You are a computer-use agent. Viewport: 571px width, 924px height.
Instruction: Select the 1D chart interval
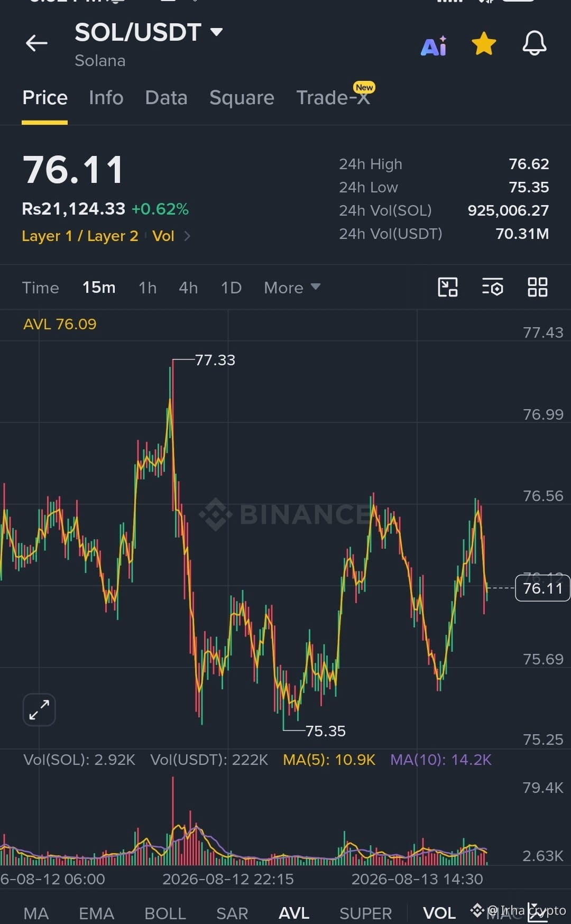pyautogui.click(x=231, y=288)
